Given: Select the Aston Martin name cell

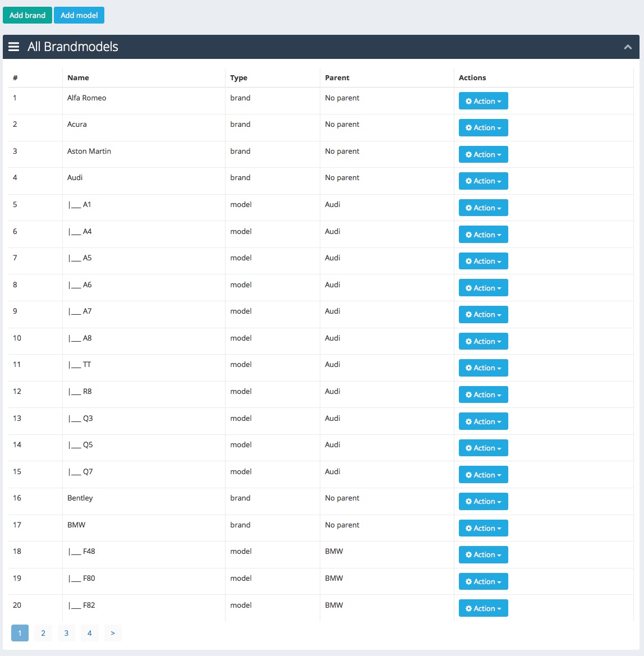Looking at the screenshot, I should 144,154.
